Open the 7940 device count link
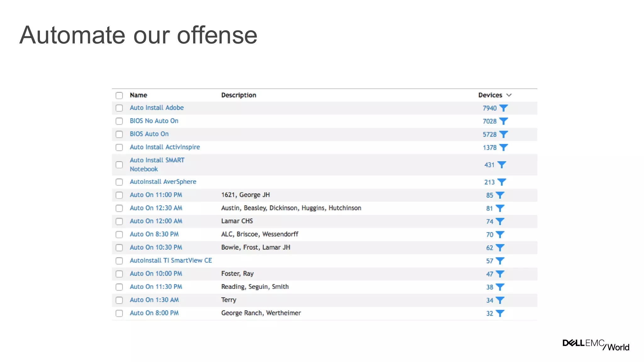Image resolution: width=644 pixels, height=362 pixels. [x=490, y=108]
